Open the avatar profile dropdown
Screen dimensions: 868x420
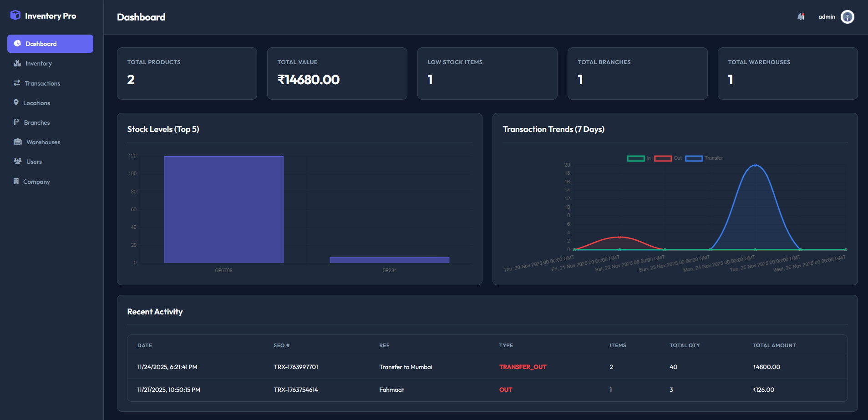tap(848, 16)
